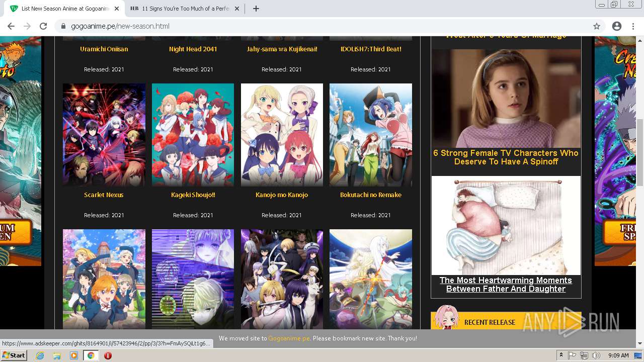
Task: Click the father-daughter bed illustration ad
Action: point(506,225)
